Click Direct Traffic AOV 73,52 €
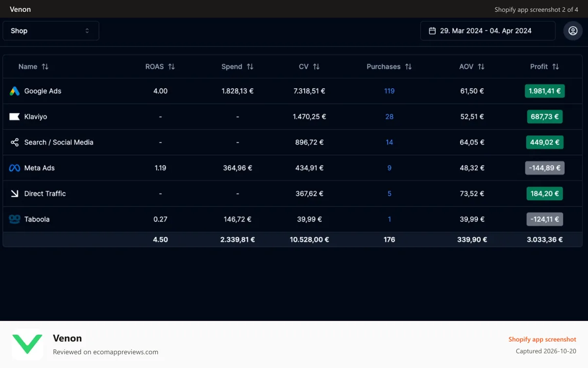Screen dimensions: 588x368 pos(472,193)
